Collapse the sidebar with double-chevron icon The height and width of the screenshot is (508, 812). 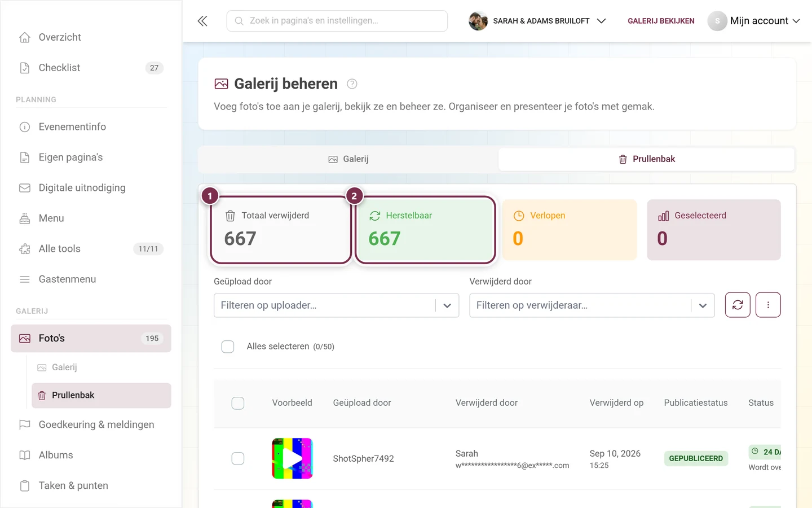(x=202, y=21)
